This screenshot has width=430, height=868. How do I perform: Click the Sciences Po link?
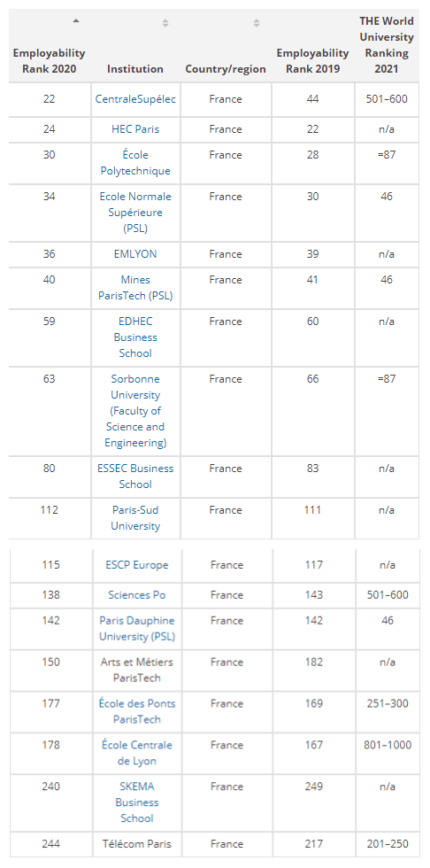point(137,595)
